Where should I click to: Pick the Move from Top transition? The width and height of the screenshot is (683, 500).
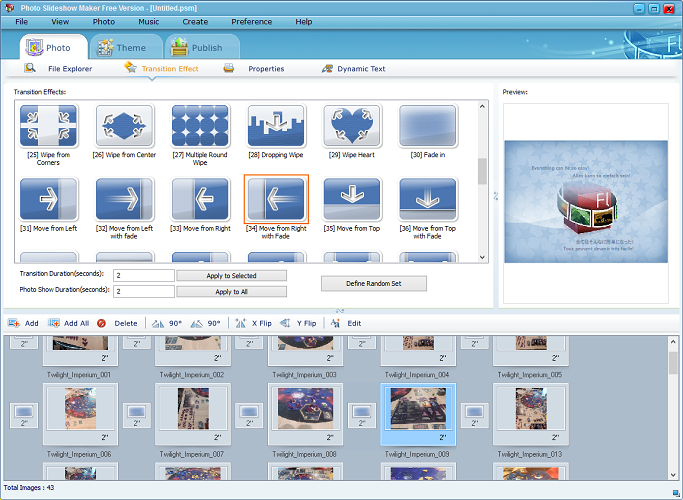pos(352,200)
